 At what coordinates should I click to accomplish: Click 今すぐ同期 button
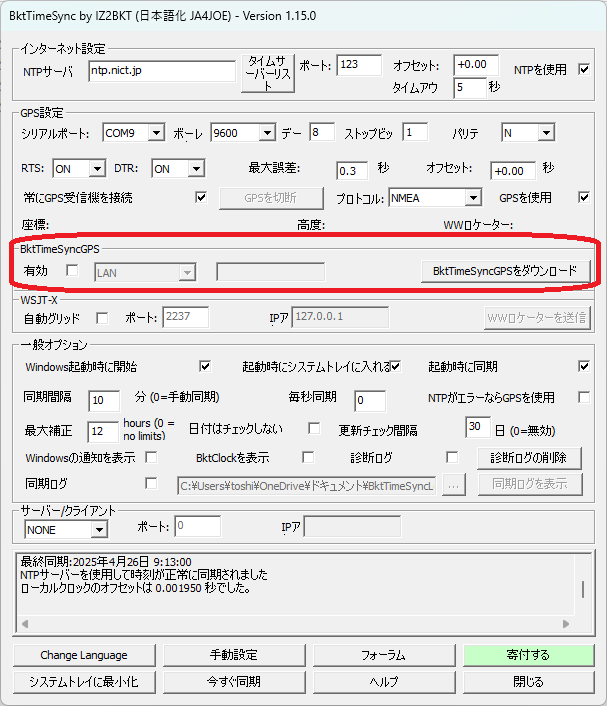click(234, 682)
